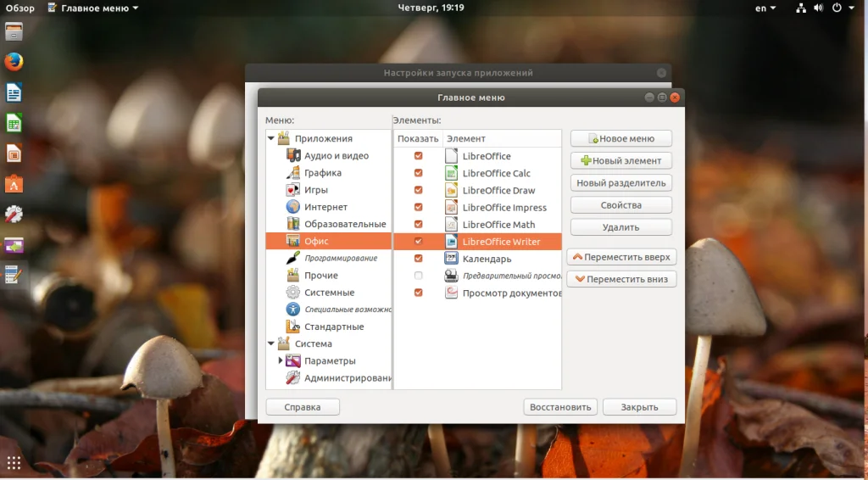Open LibreOffice Writer dock icon
The width and height of the screenshot is (868, 480).
(14, 92)
